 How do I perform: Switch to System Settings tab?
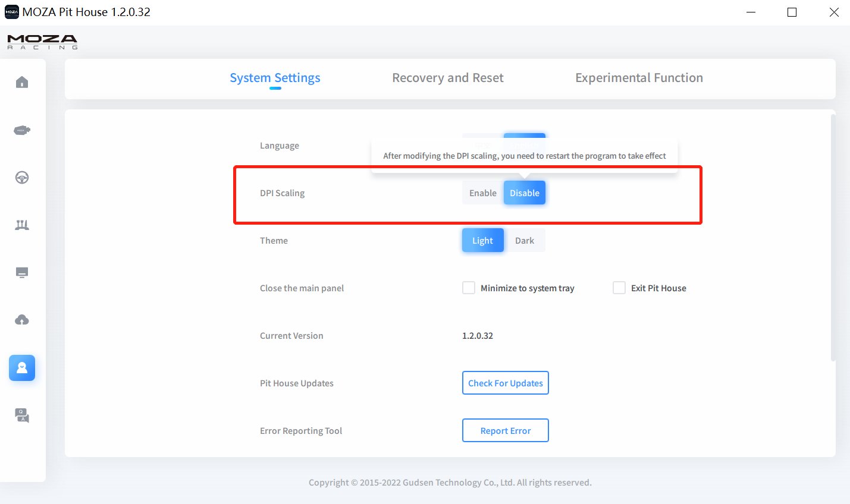275,78
